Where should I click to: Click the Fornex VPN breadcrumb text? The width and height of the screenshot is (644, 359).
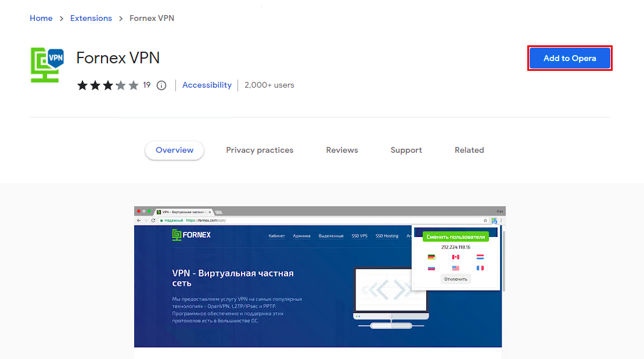[x=152, y=18]
